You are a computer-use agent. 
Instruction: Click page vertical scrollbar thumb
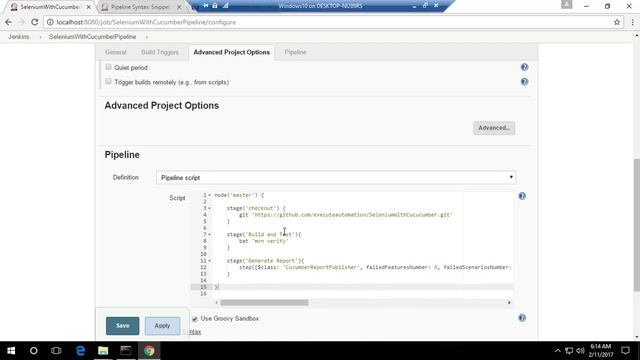636,225
